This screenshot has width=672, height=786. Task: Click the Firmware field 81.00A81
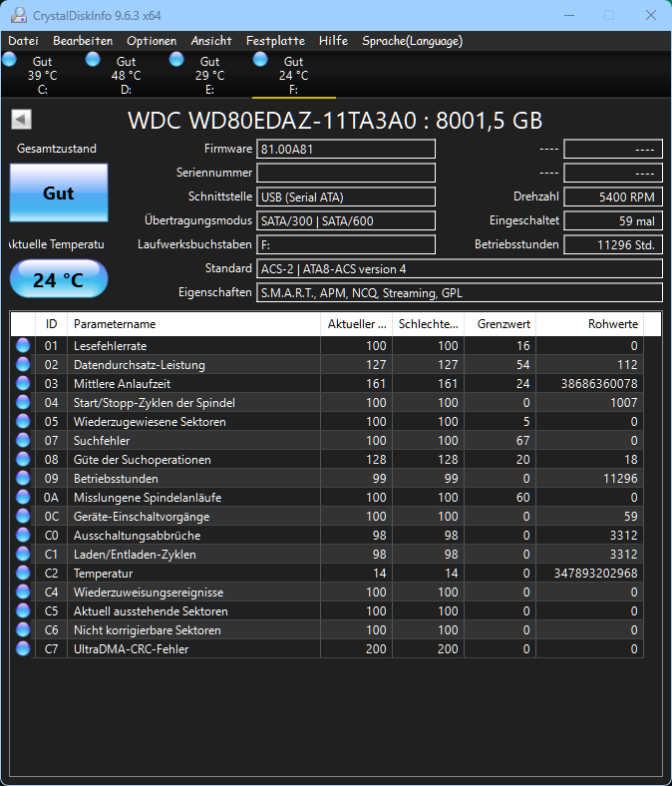pyautogui.click(x=346, y=149)
